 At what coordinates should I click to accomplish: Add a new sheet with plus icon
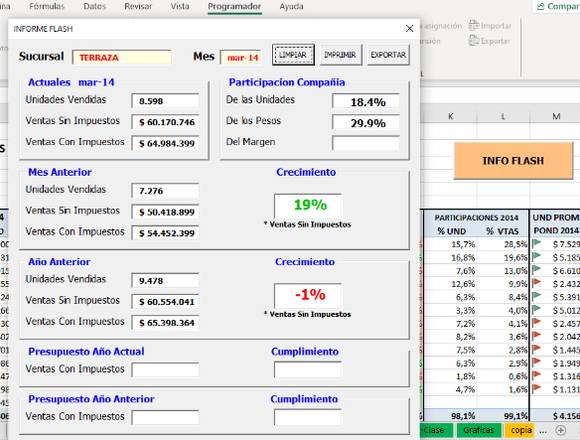tap(560, 430)
